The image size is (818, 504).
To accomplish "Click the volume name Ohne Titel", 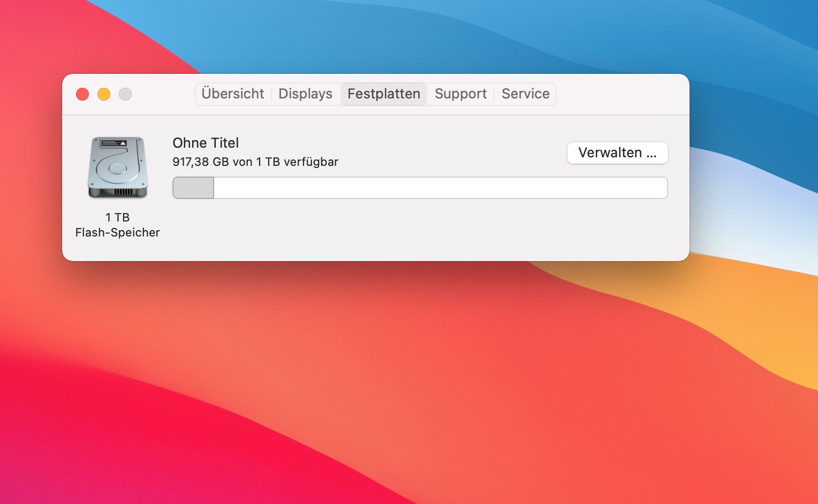I will [206, 143].
